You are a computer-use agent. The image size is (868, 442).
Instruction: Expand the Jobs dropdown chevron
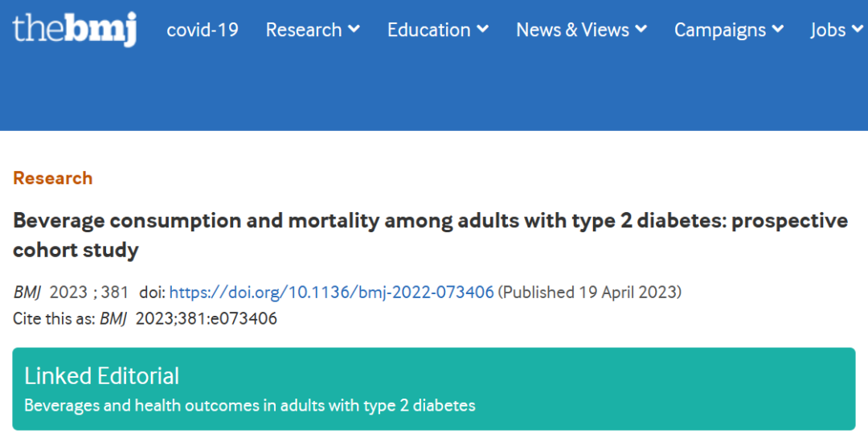pyautogui.click(x=858, y=30)
